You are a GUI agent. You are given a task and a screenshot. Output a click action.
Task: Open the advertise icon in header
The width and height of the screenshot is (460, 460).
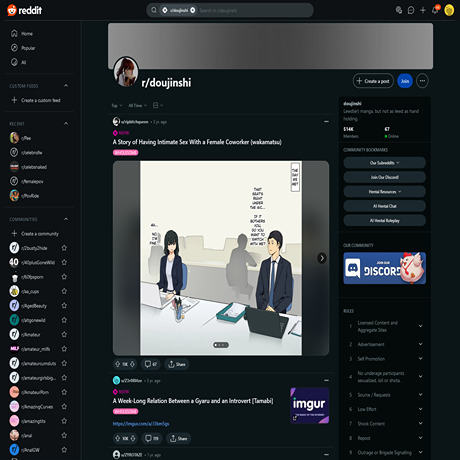399,10
